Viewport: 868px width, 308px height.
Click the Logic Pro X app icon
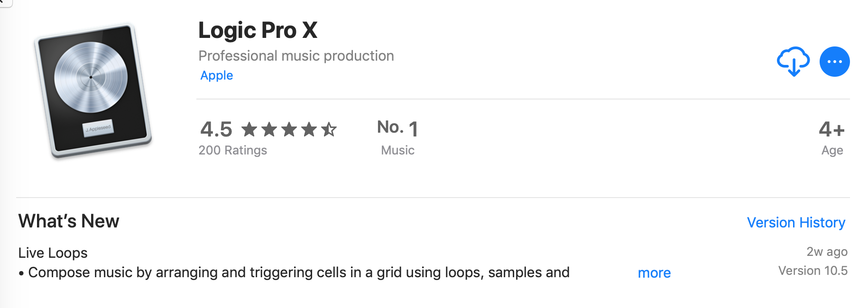pos(93,90)
